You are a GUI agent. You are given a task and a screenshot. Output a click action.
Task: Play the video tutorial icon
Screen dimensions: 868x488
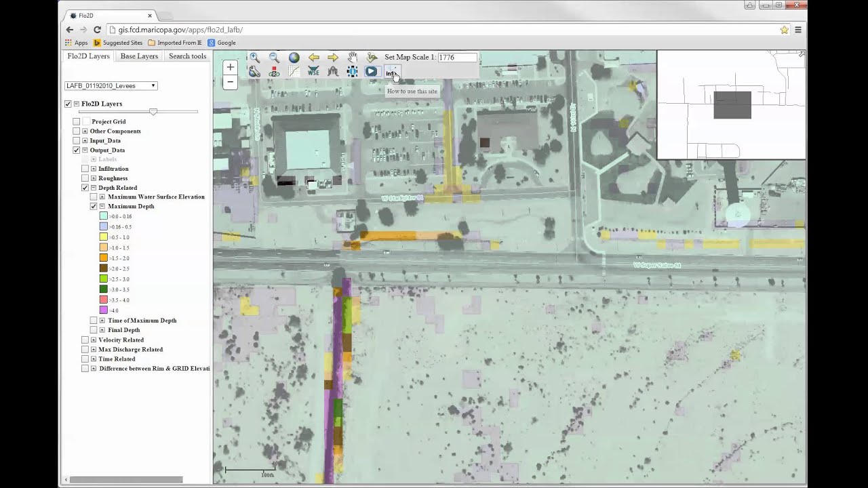tap(371, 71)
